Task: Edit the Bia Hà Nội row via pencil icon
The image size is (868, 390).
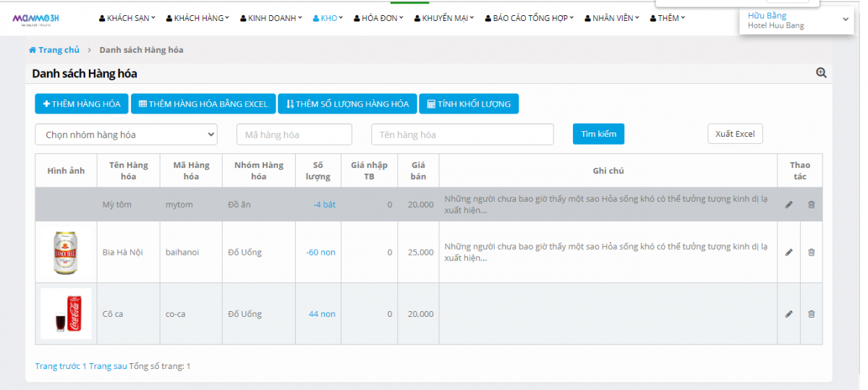Action: (x=788, y=253)
